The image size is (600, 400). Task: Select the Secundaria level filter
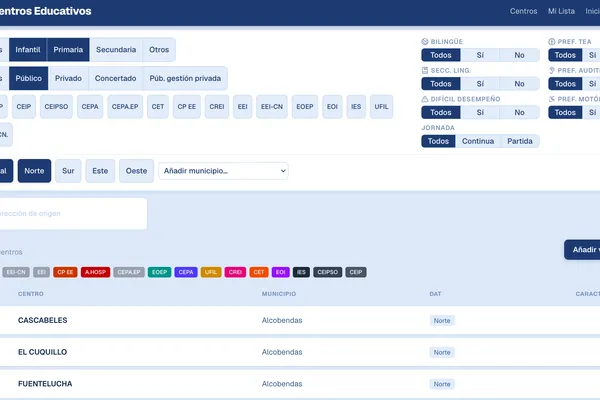pyautogui.click(x=116, y=50)
